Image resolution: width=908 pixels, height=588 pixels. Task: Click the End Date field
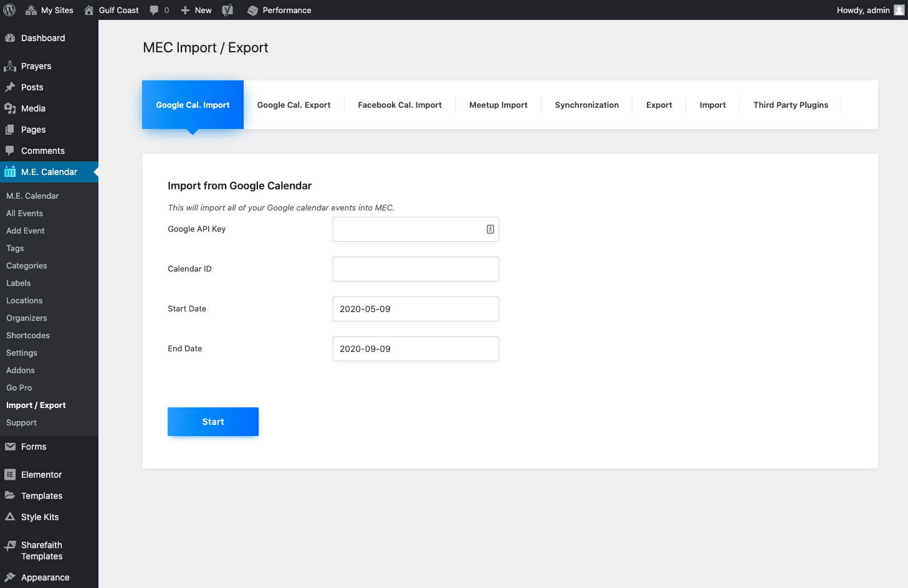click(x=416, y=349)
